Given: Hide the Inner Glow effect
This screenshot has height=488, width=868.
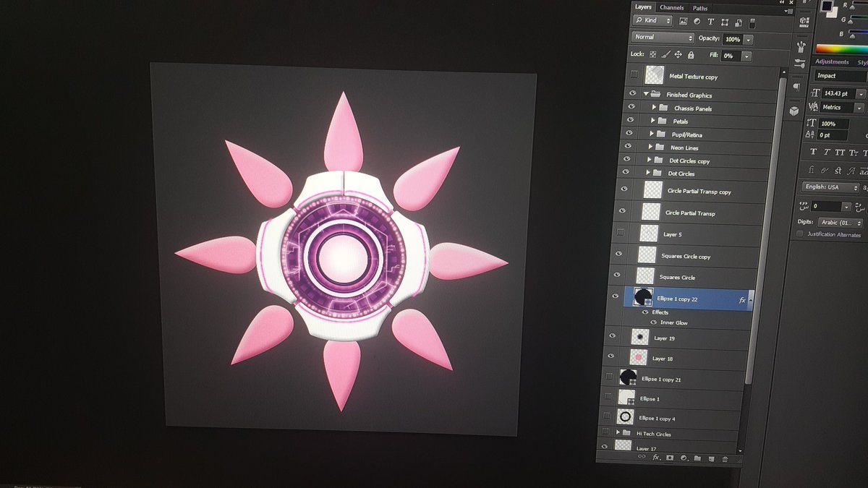Looking at the screenshot, I should (653, 322).
